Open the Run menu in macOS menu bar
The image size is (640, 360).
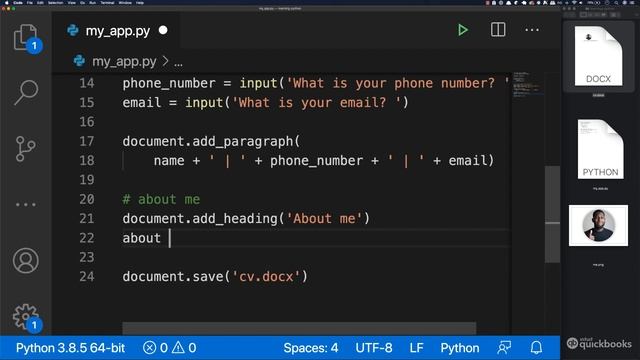(x=92, y=3)
